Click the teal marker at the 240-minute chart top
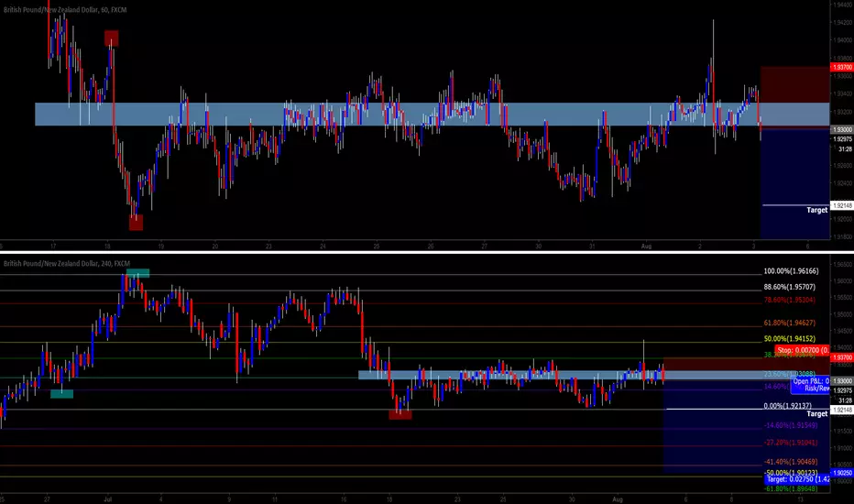The image size is (854, 504). 137,273
